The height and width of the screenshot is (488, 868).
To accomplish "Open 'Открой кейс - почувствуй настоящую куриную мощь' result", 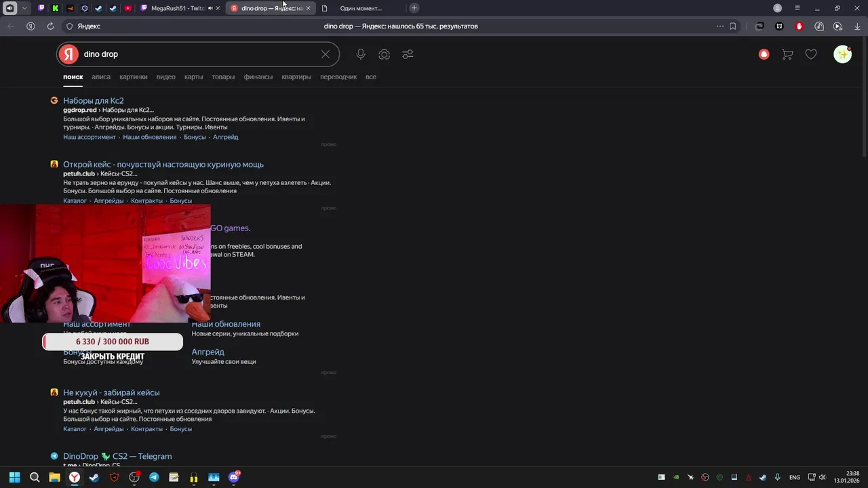I will pyautogui.click(x=163, y=164).
